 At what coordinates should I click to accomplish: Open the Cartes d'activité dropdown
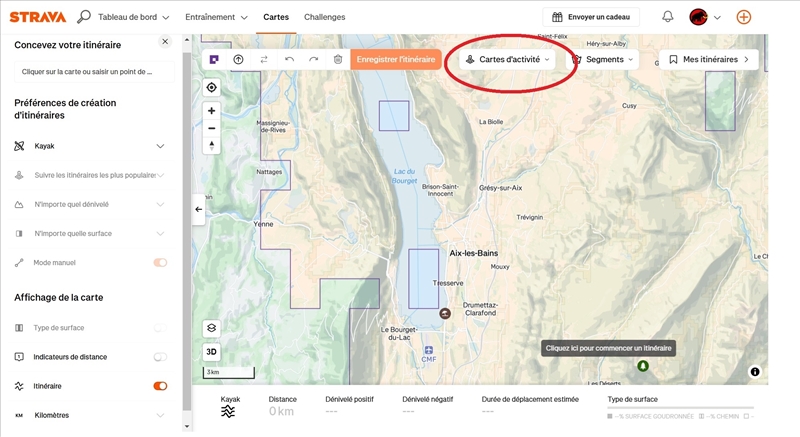pyautogui.click(x=509, y=60)
